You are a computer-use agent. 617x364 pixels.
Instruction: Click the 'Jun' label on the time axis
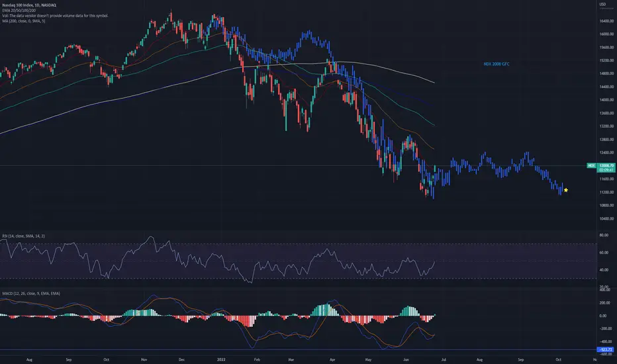click(406, 359)
